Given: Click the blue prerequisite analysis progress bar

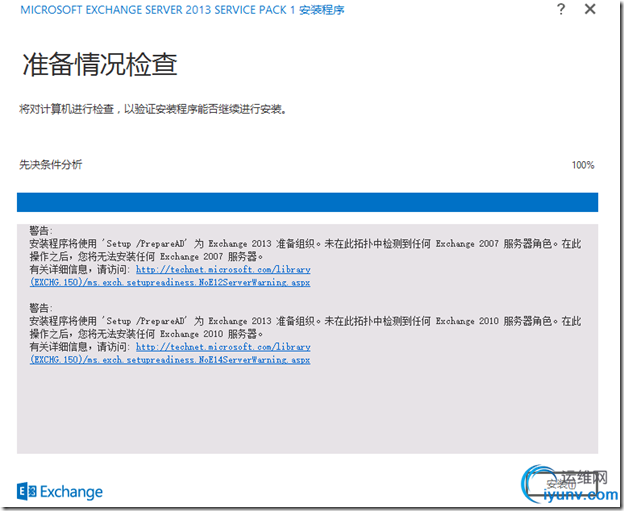Looking at the screenshot, I should (x=307, y=202).
